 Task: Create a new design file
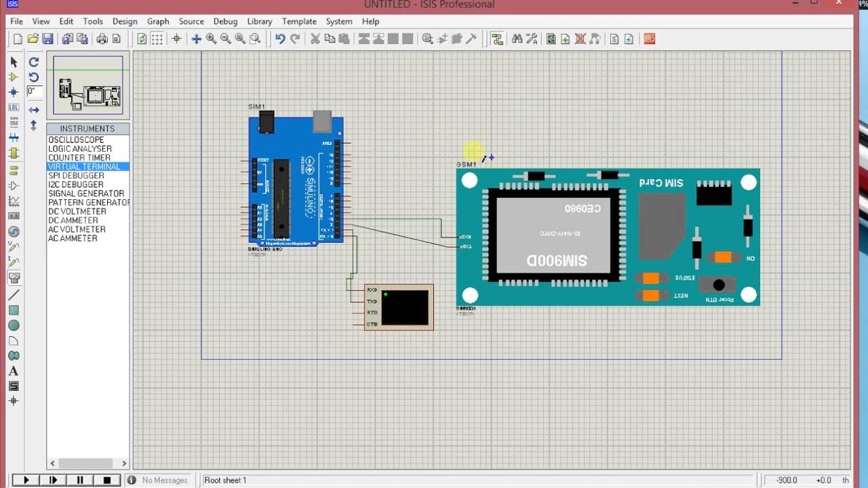[x=18, y=39]
